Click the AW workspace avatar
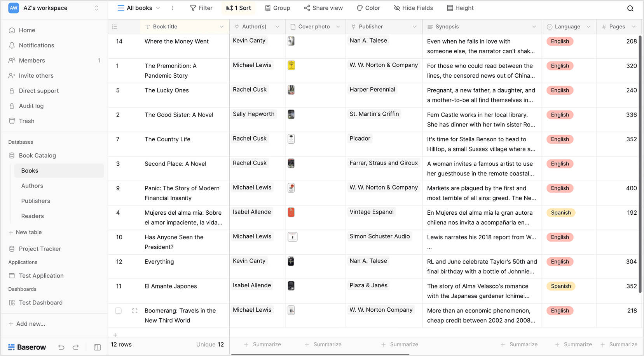Screen dimensions: 644x356 click(x=14, y=8)
